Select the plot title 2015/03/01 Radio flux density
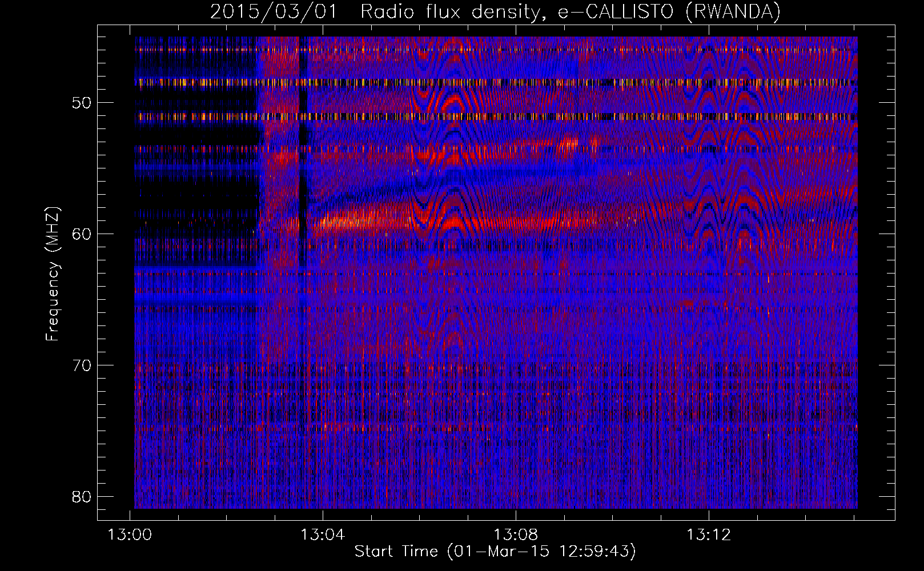 coord(495,12)
